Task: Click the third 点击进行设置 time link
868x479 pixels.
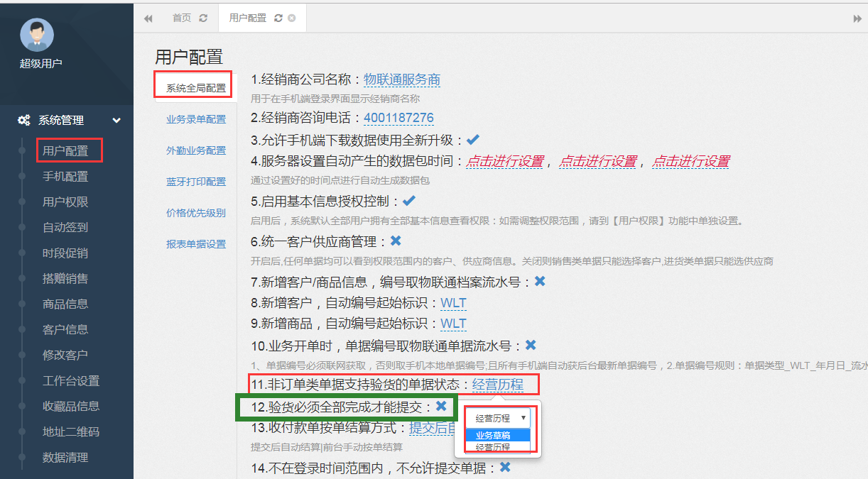Action: tap(691, 162)
